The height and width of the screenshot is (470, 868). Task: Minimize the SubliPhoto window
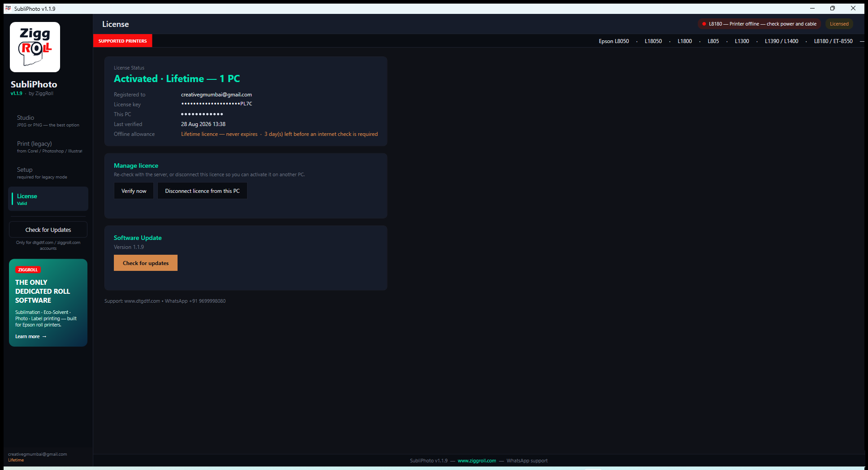(x=812, y=9)
